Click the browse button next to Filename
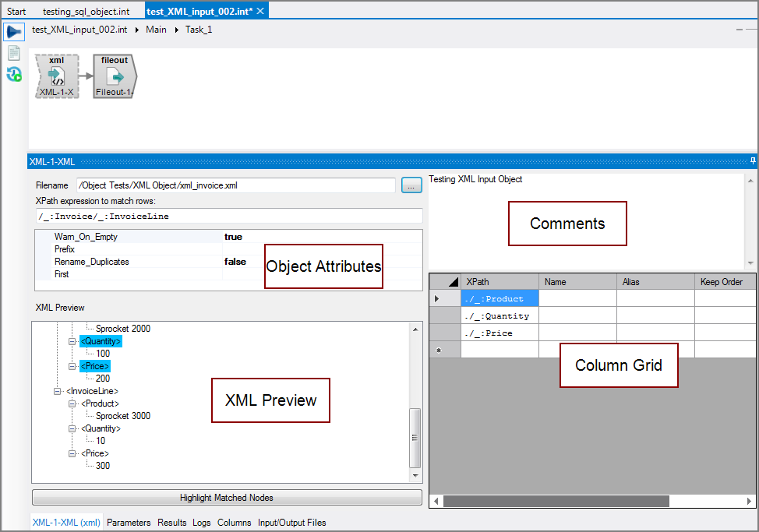The height and width of the screenshot is (532, 759). (x=411, y=185)
